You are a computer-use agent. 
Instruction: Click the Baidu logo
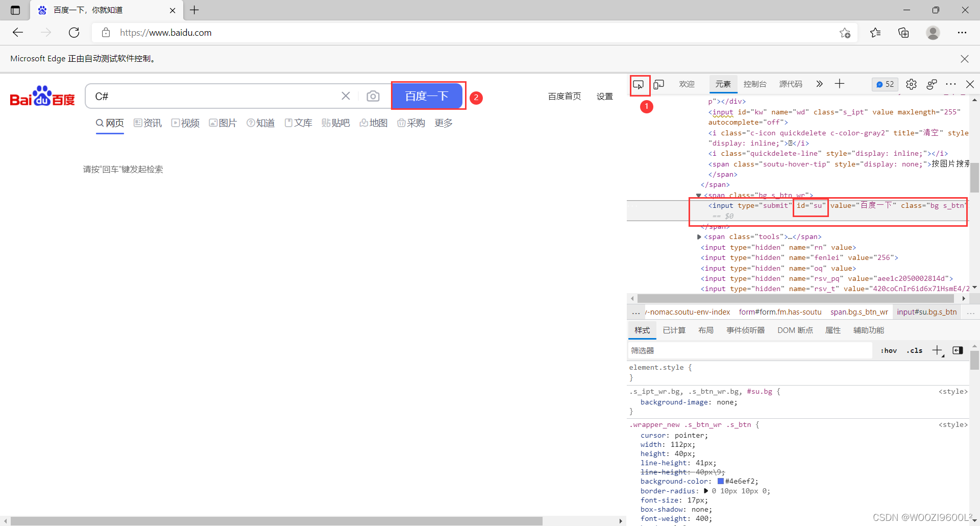tap(42, 96)
